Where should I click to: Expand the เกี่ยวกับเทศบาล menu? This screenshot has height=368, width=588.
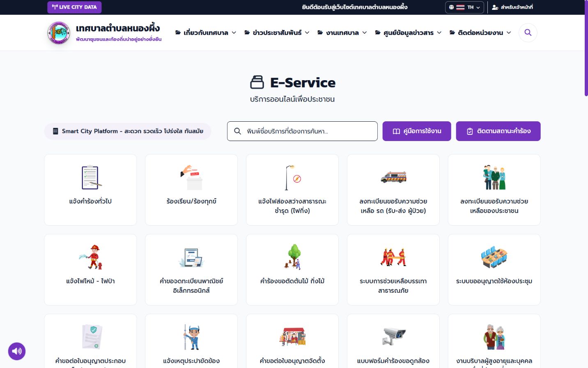pyautogui.click(x=206, y=32)
